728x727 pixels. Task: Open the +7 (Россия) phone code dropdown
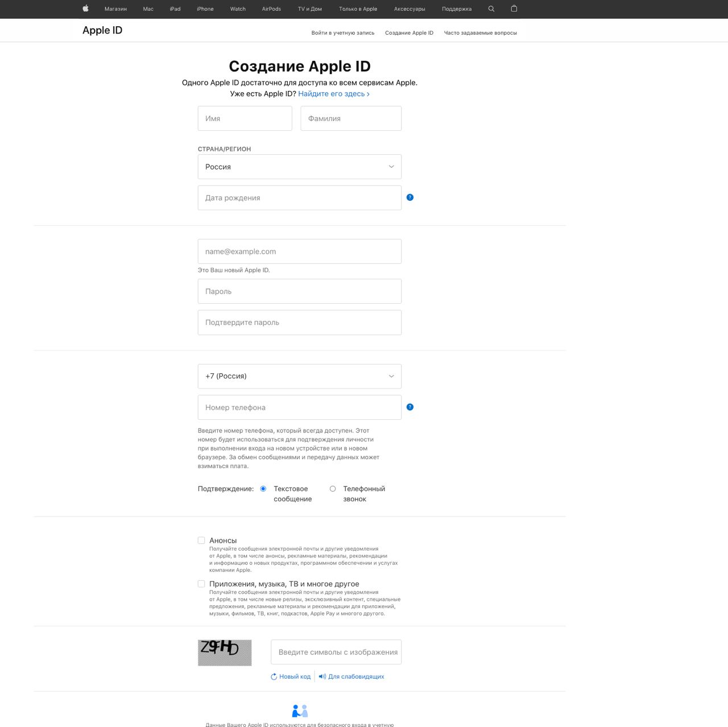pyautogui.click(x=300, y=376)
